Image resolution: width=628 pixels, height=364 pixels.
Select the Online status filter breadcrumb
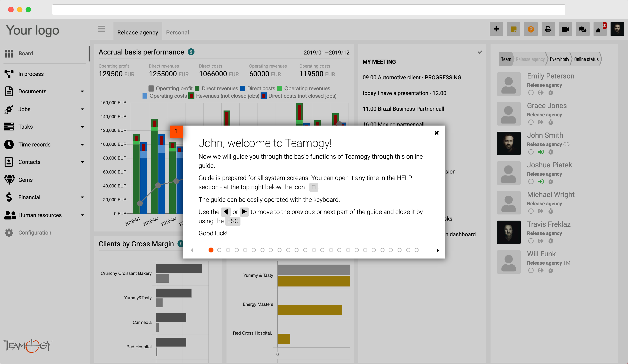click(586, 59)
